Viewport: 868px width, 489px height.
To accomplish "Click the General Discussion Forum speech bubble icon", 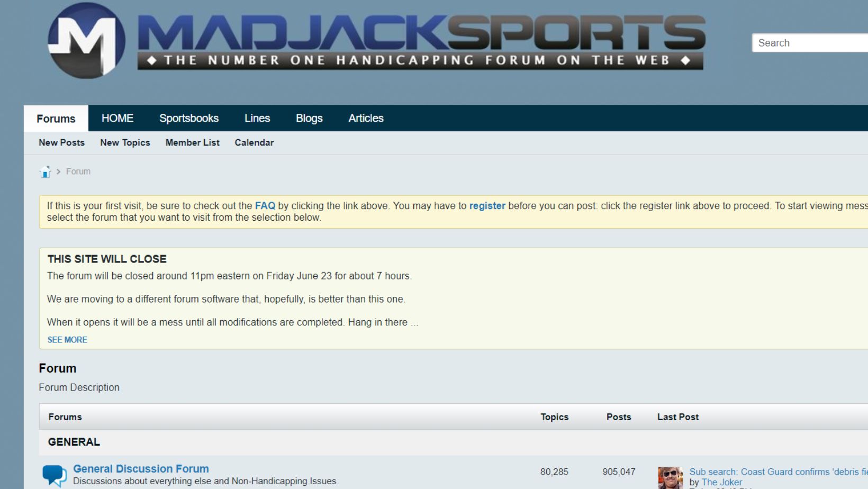I will tap(55, 475).
